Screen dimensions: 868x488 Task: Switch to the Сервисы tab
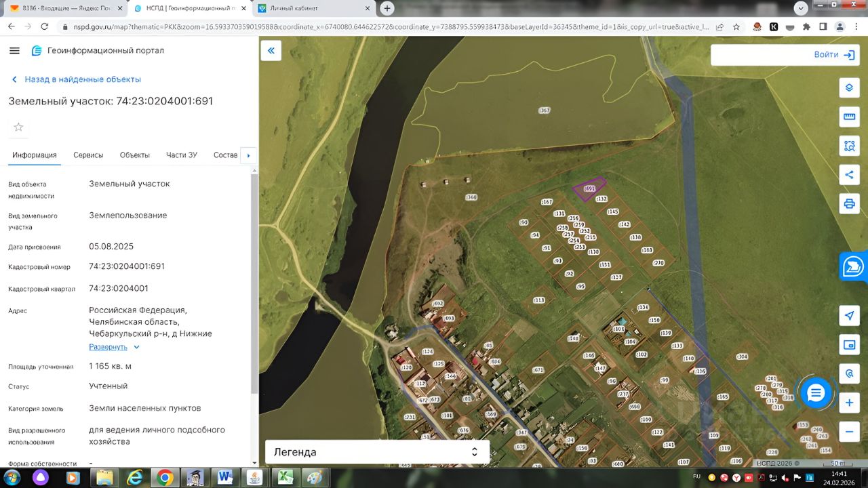coord(88,155)
